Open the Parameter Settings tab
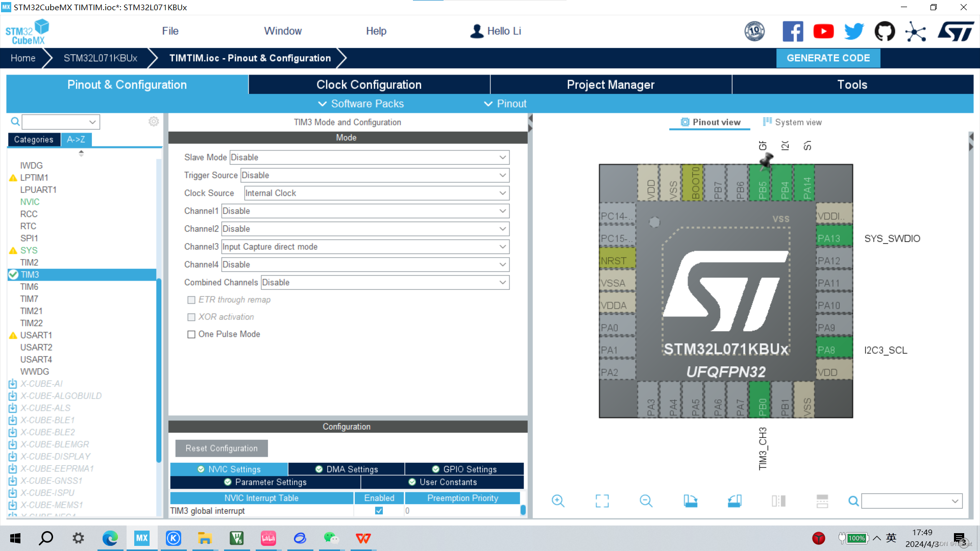 [x=265, y=482]
